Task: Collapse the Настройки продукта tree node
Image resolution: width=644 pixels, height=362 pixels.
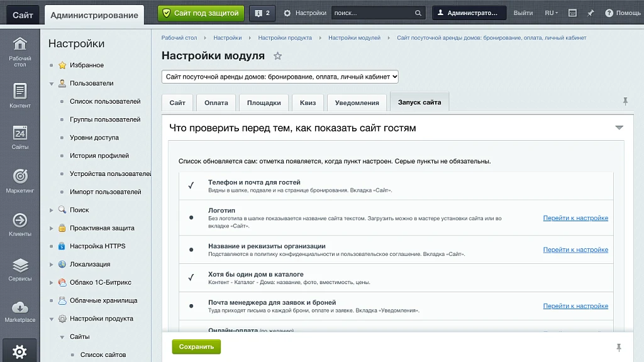Action: [52, 319]
